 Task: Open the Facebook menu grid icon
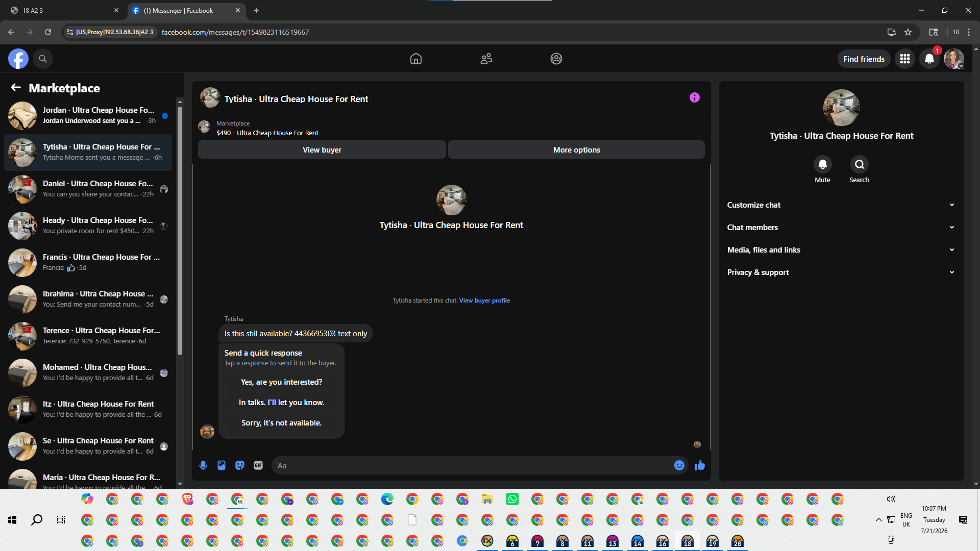pos(905,59)
